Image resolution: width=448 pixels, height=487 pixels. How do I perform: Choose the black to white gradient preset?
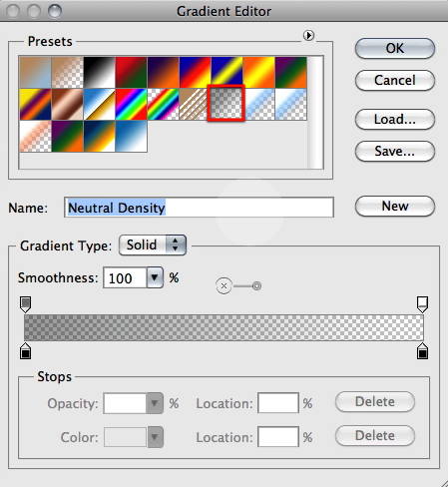(x=99, y=72)
